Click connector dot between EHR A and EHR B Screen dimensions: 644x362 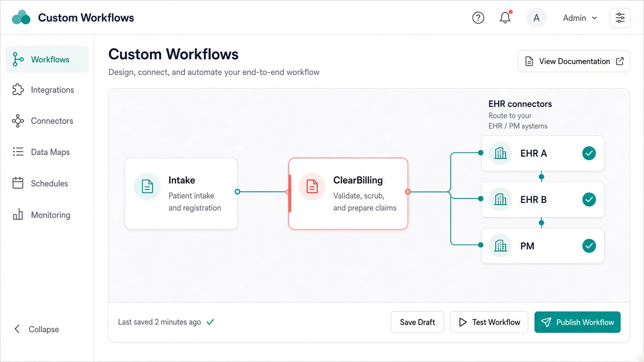pyautogui.click(x=541, y=177)
